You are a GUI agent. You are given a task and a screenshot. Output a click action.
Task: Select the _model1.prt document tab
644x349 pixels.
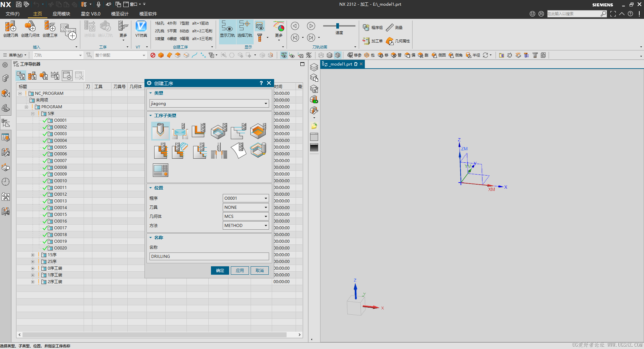(x=342, y=64)
